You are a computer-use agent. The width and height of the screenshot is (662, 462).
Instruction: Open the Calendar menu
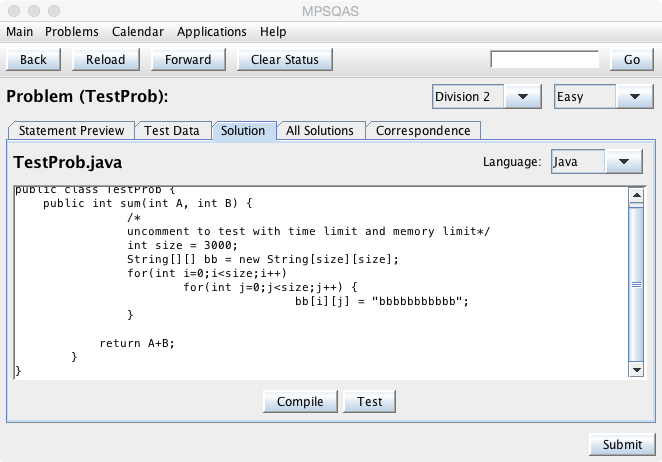pyautogui.click(x=138, y=32)
